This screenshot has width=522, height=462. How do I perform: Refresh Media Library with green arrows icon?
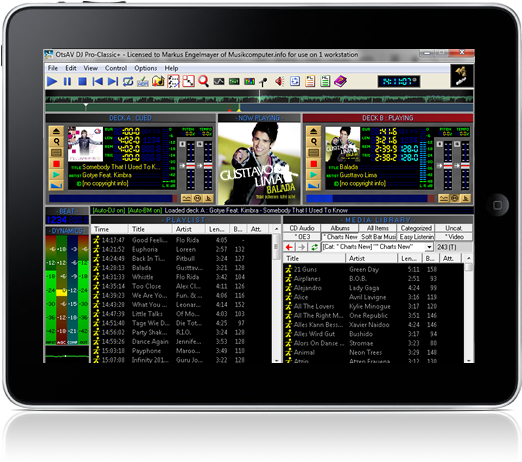click(314, 247)
